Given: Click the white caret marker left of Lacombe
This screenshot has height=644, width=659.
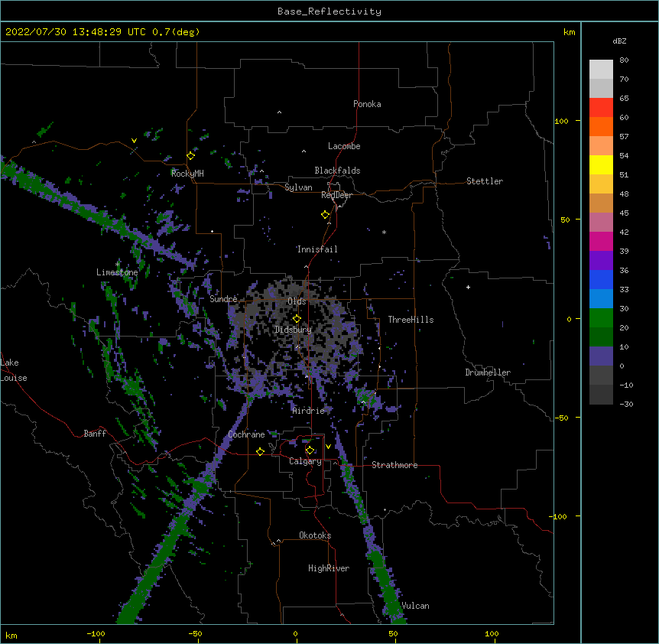Looking at the screenshot, I should pos(304,151).
